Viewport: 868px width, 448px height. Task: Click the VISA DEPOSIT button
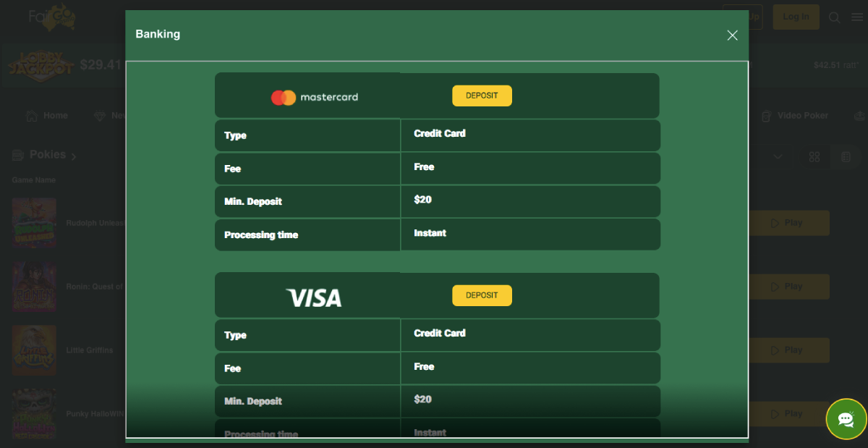482,295
